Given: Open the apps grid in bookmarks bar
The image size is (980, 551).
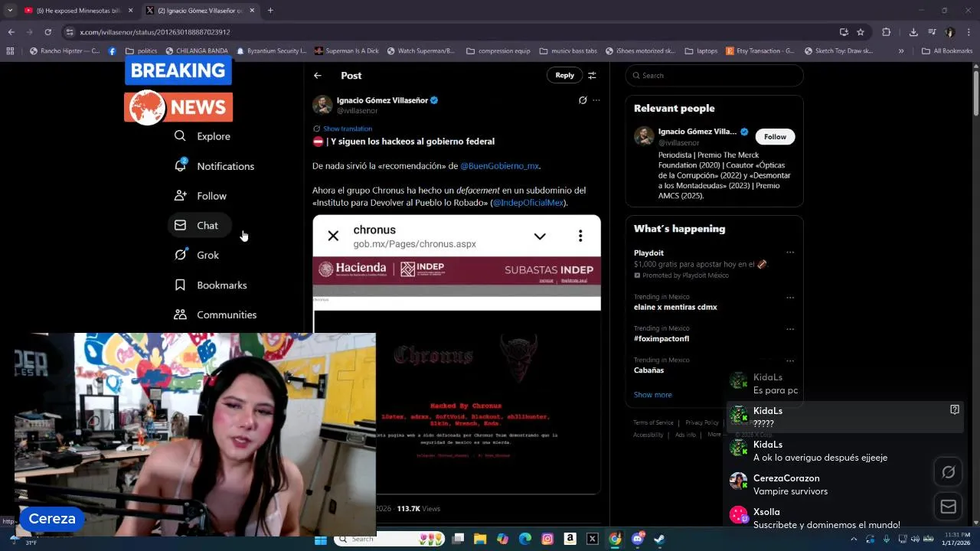Looking at the screenshot, I should click(10, 51).
